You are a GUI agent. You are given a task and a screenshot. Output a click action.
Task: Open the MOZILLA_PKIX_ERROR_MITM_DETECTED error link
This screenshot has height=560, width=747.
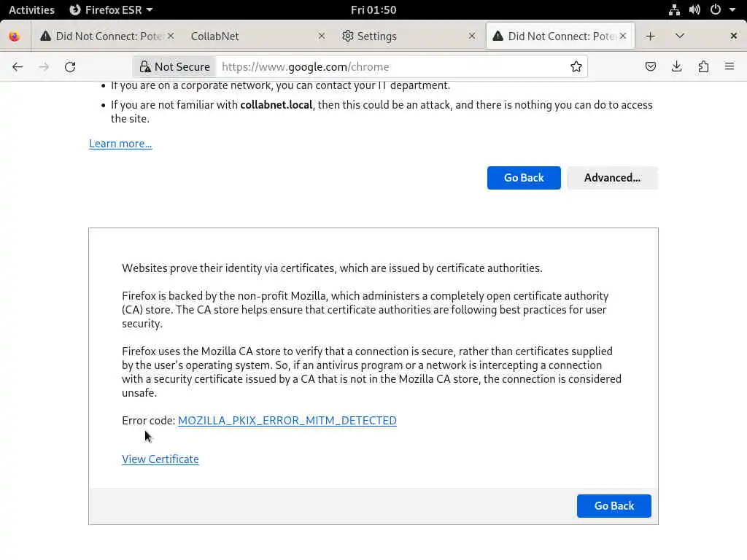click(287, 421)
